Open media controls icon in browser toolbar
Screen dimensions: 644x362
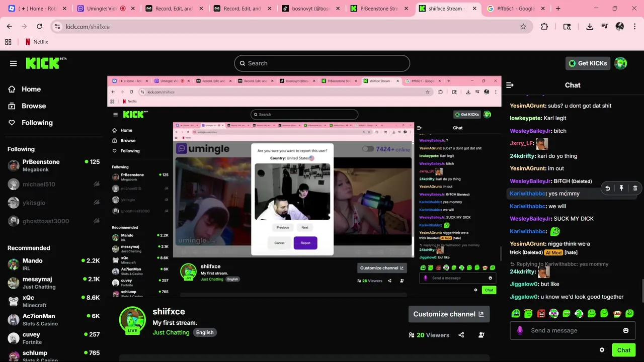point(605,27)
